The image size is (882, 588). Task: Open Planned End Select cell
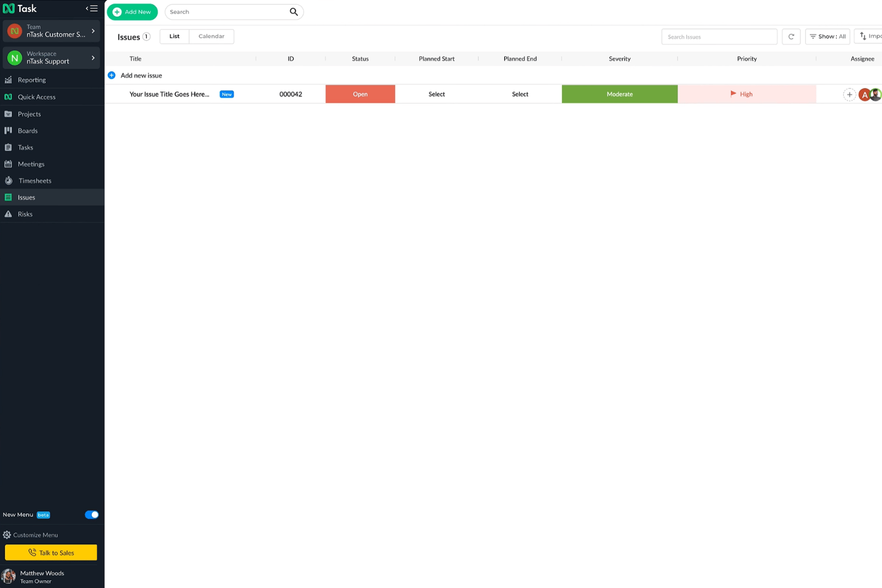(x=520, y=94)
